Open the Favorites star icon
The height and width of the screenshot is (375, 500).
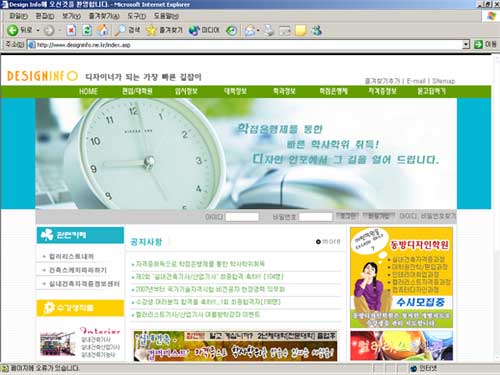click(x=151, y=30)
